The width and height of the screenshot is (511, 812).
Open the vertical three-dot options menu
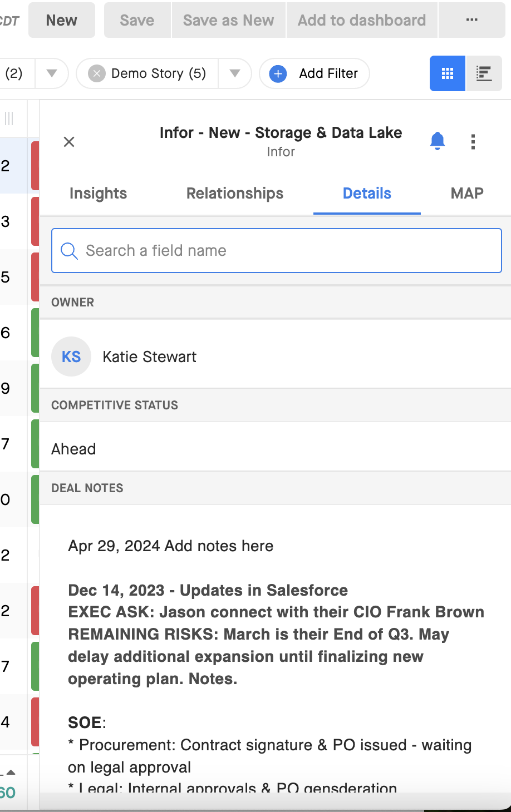tap(473, 142)
